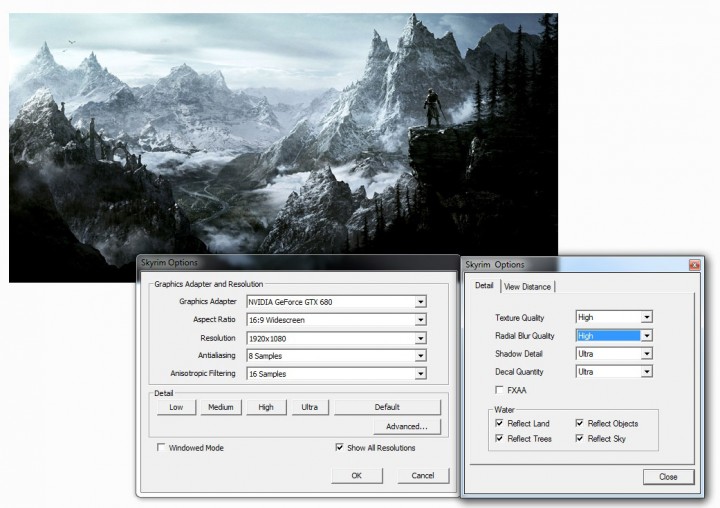Select the Medium detail preset
This screenshot has height=508, width=720.
point(220,407)
